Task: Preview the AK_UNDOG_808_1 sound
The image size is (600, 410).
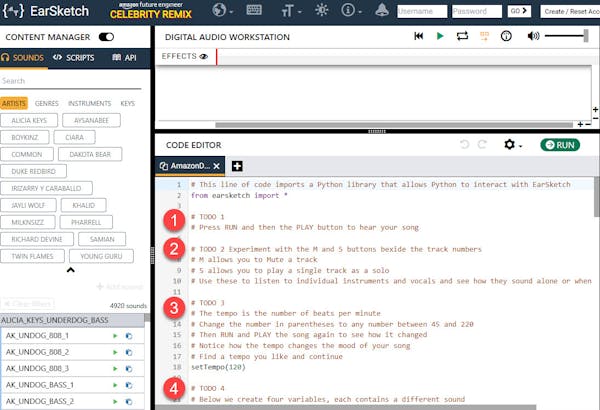Action: [x=116, y=337]
